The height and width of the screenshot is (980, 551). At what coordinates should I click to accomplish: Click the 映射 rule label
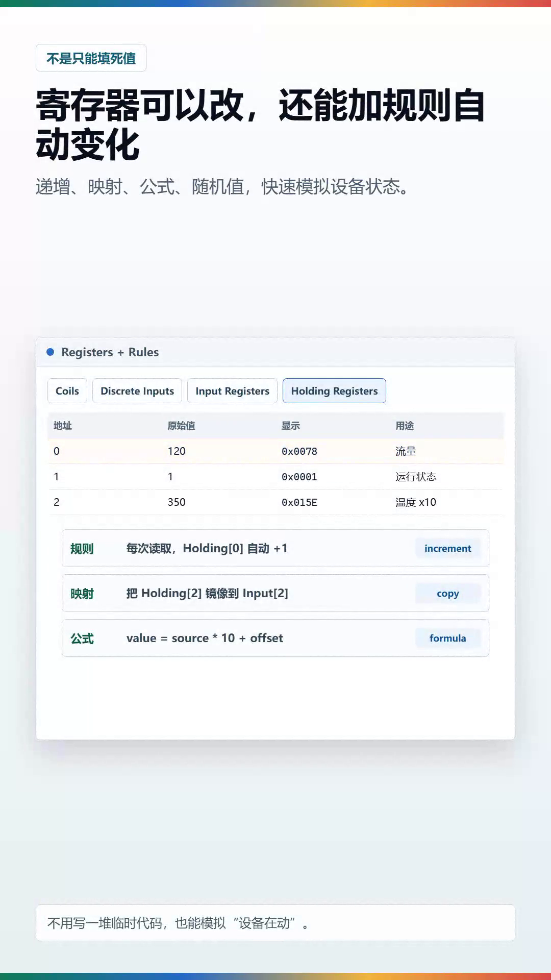coord(82,594)
